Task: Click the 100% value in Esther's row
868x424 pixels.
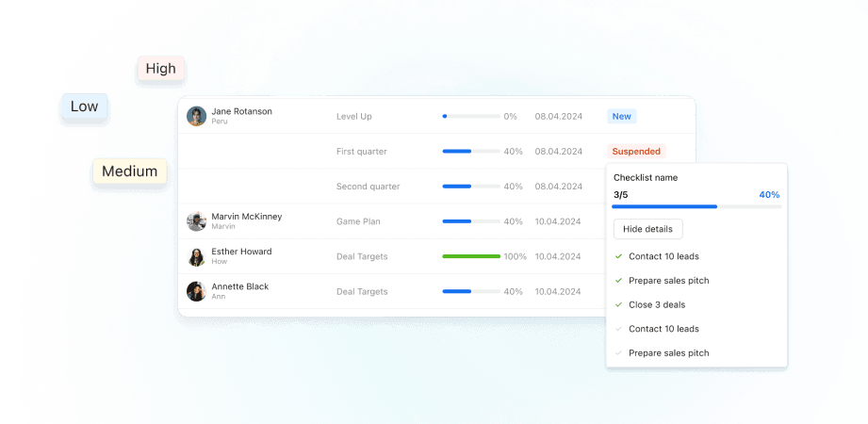Action: (x=515, y=257)
